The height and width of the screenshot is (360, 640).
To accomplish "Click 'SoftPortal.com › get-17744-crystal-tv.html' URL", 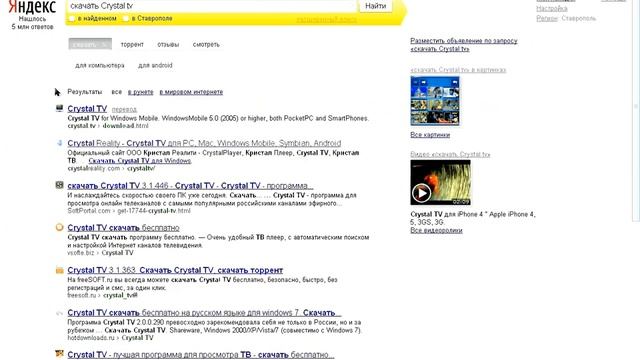I will point(129,211).
